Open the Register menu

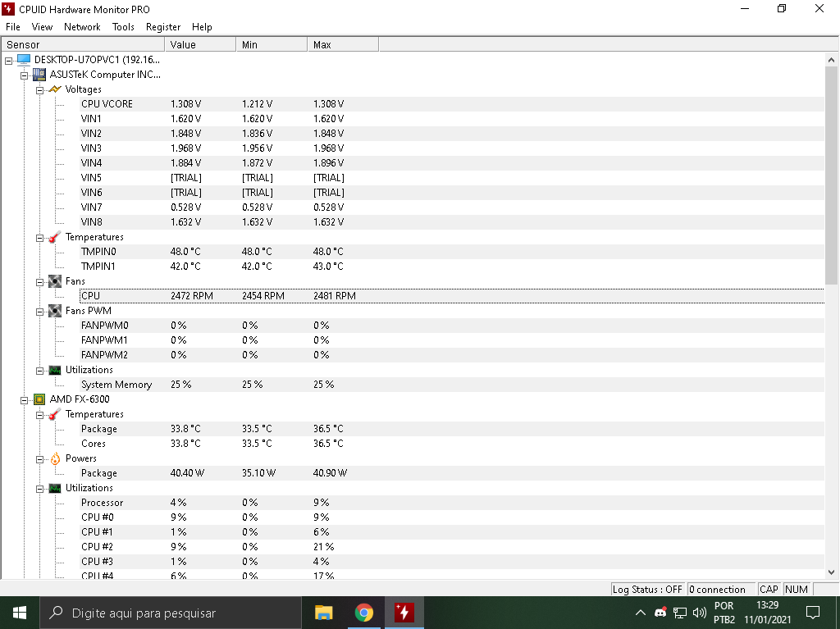tap(163, 27)
